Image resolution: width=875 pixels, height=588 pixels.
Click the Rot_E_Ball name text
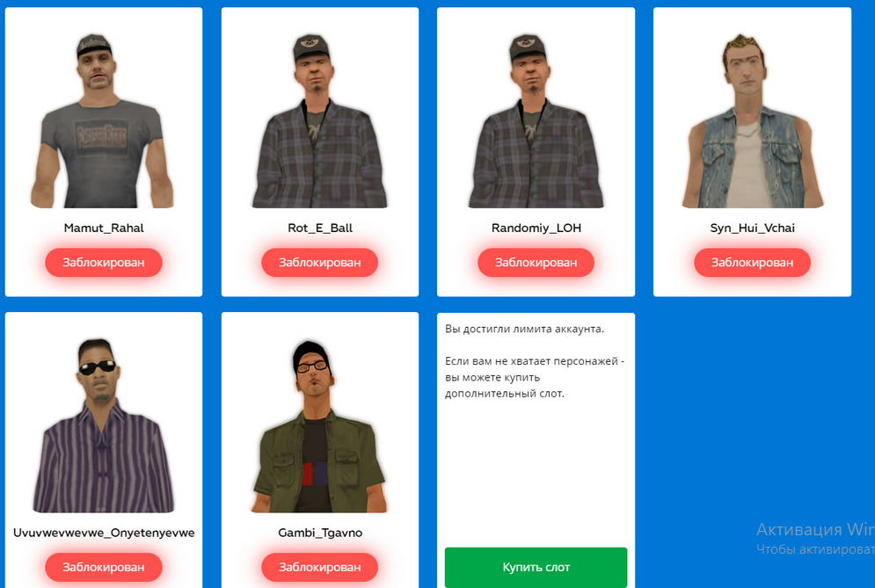(320, 229)
